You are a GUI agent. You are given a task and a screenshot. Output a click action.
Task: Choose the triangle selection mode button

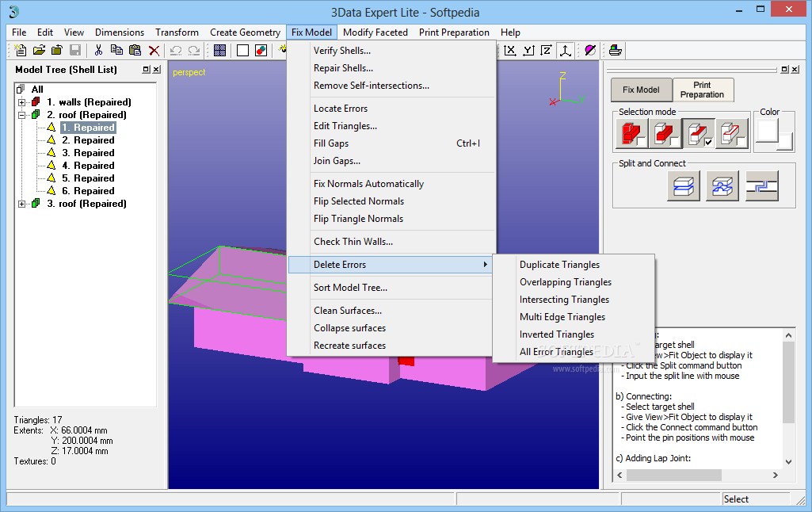click(731, 134)
